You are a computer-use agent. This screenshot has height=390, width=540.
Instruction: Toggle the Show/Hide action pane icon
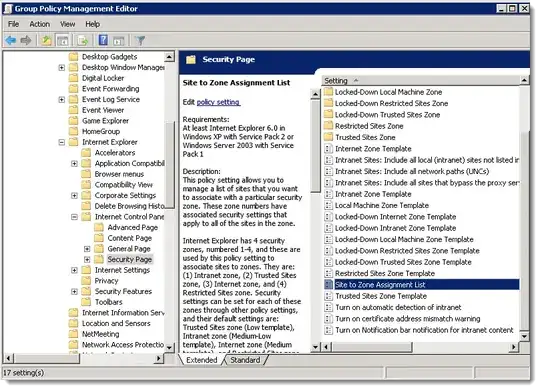119,40
